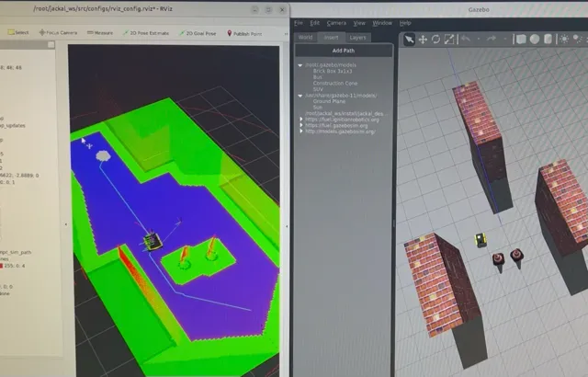Screen dimensions: 588x377
Task: Insert a cylinder shape in Gazebo
Action: click(x=548, y=39)
